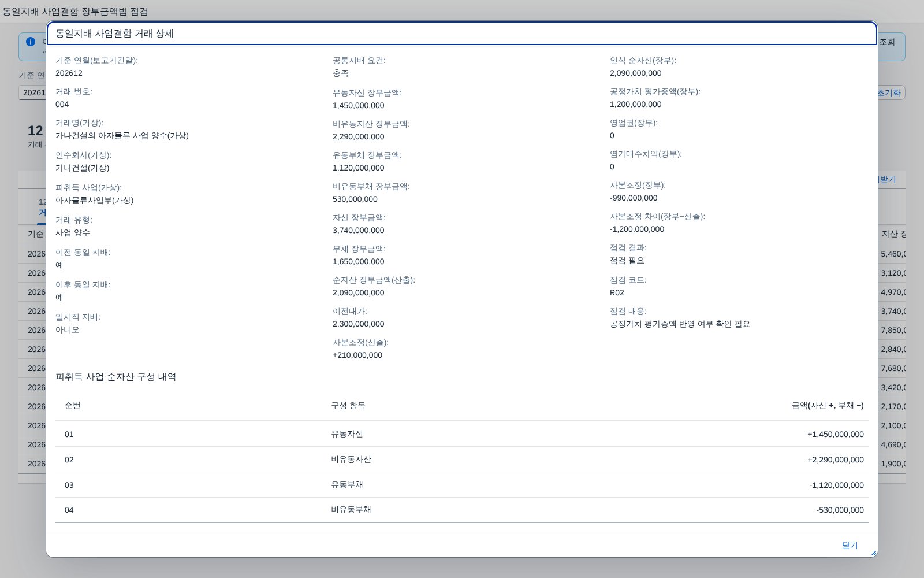
Task: Click the 순번 column header
Action: point(73,406)
